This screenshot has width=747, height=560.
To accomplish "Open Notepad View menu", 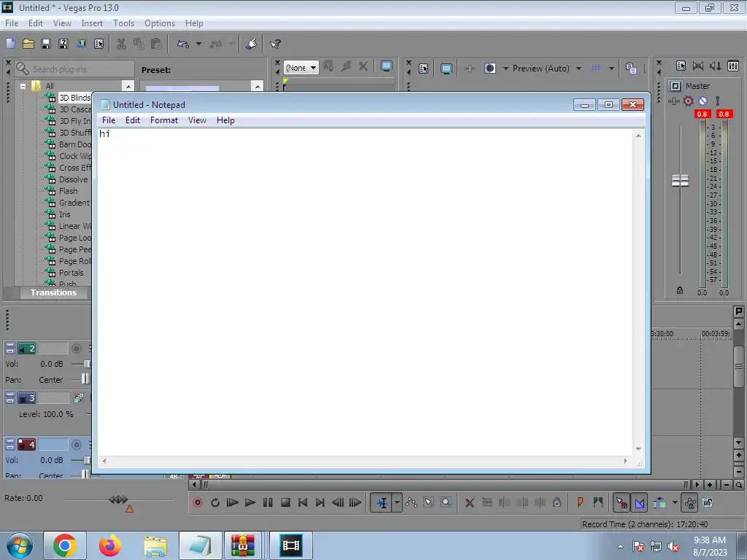I will click(197, 120).
